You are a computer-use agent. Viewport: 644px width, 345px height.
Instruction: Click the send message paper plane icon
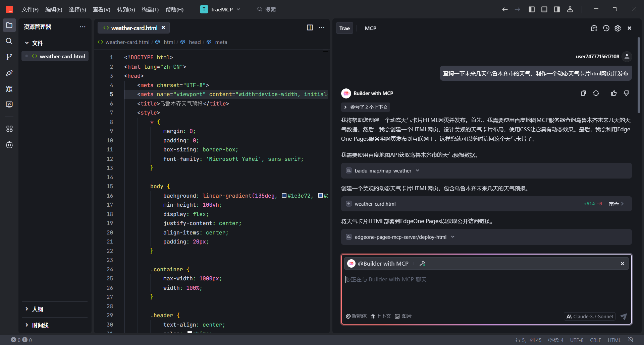pyautogui.click(x=624, y=317)
